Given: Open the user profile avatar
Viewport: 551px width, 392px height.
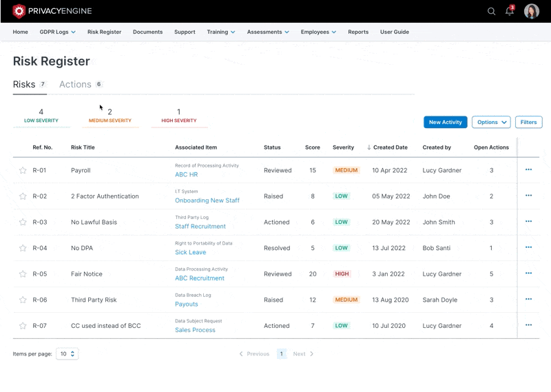Looking at the screenshot, I should (x=531, y=11).
